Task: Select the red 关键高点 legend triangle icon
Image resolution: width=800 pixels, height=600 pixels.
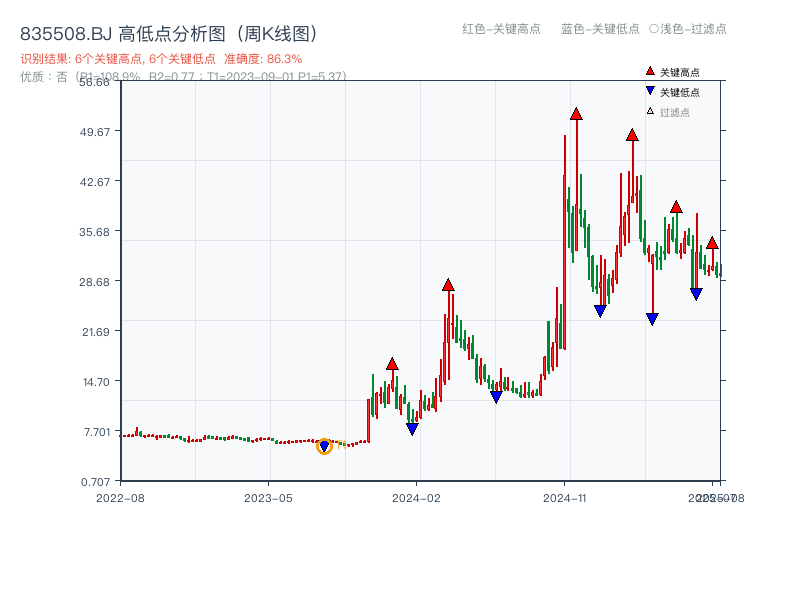Action: [648, 71]
